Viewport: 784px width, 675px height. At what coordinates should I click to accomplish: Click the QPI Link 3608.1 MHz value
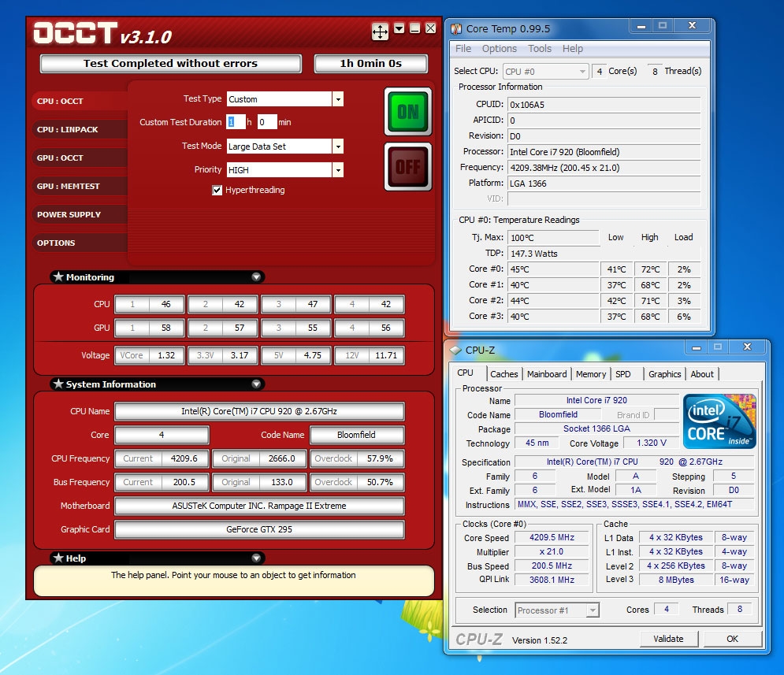point(552,580)
